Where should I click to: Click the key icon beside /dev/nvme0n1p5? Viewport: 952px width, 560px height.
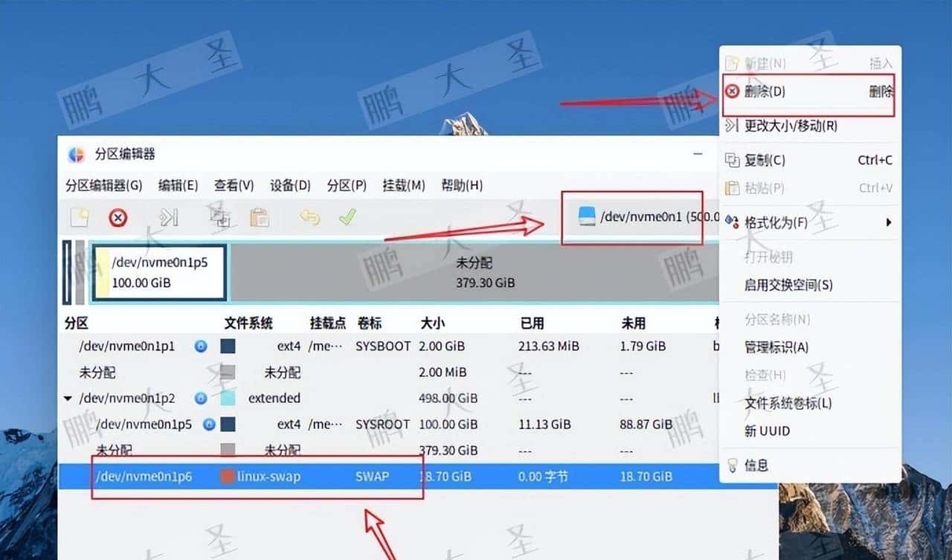[208, 424]
